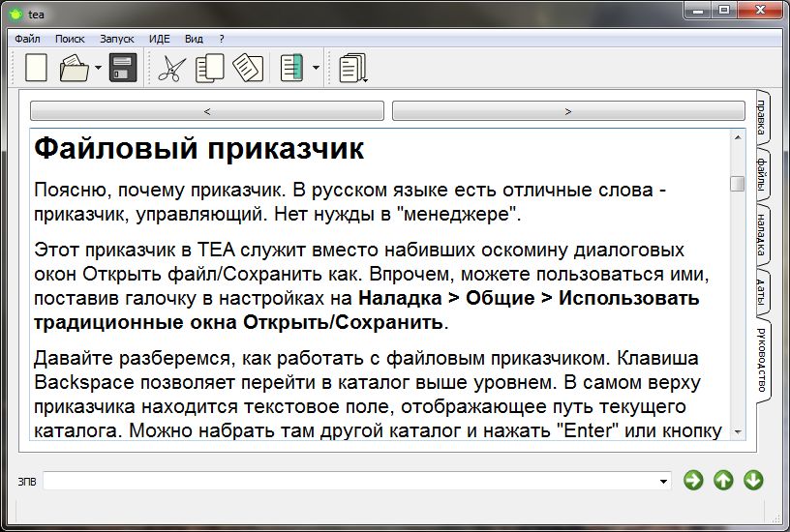This screenshot has height=532, width=790.
Task: Click the stacked documents icon in toolbar
Action: [x=353, y=68]
